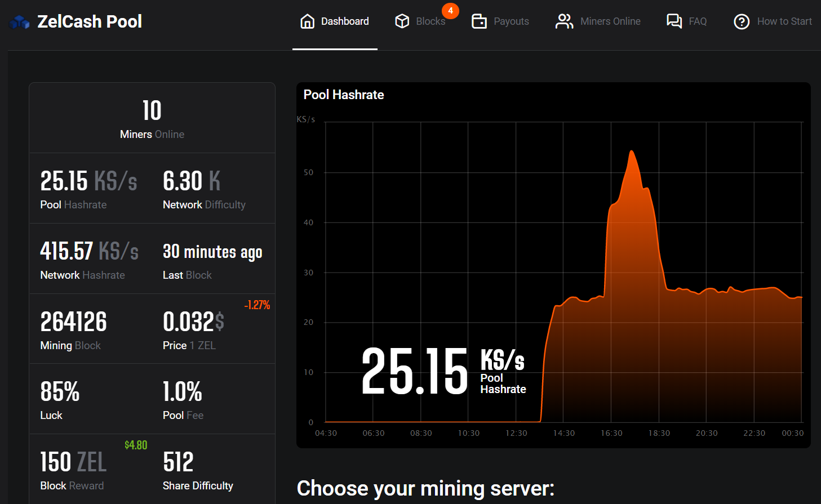Click the 04:30 time axis label

326,433
